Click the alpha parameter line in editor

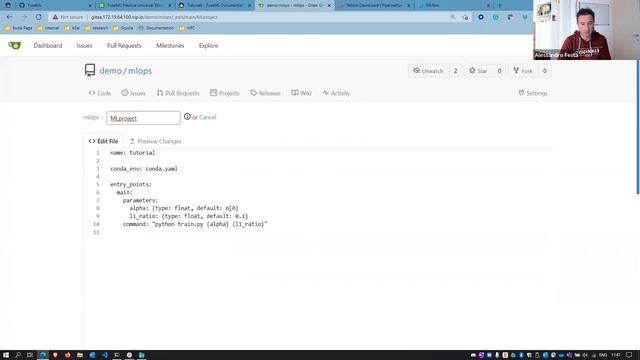point(184,208)
